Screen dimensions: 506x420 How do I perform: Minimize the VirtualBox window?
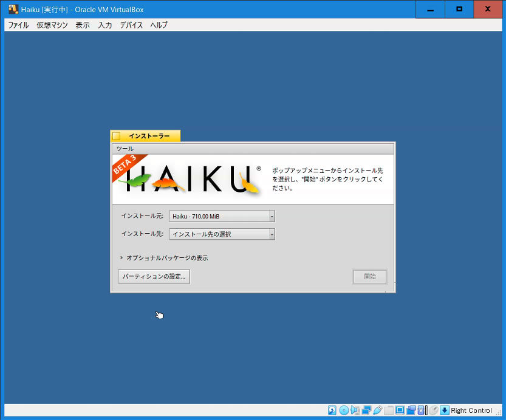[x=430, y=9]
